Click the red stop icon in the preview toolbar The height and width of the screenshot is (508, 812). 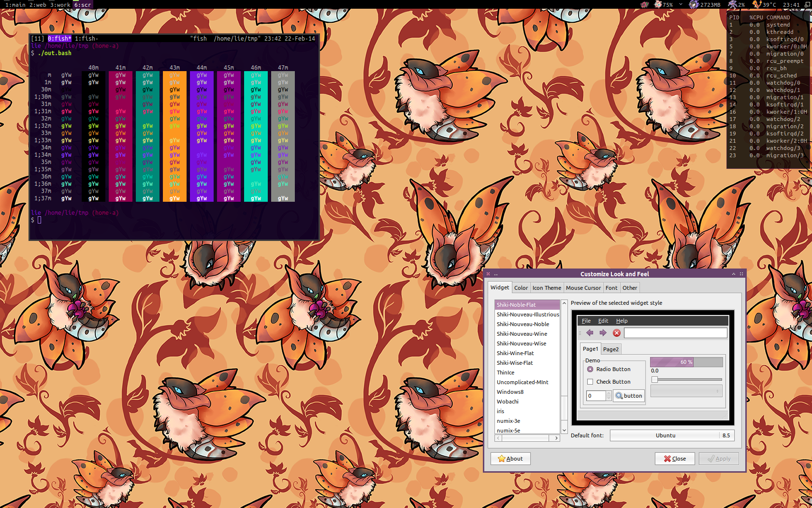click(617, 333)
